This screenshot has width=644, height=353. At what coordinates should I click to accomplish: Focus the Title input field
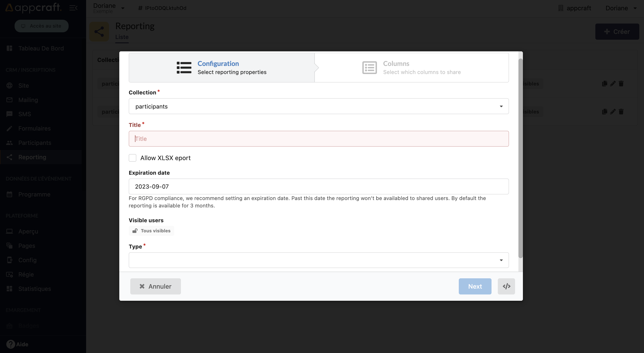(318, 139)
